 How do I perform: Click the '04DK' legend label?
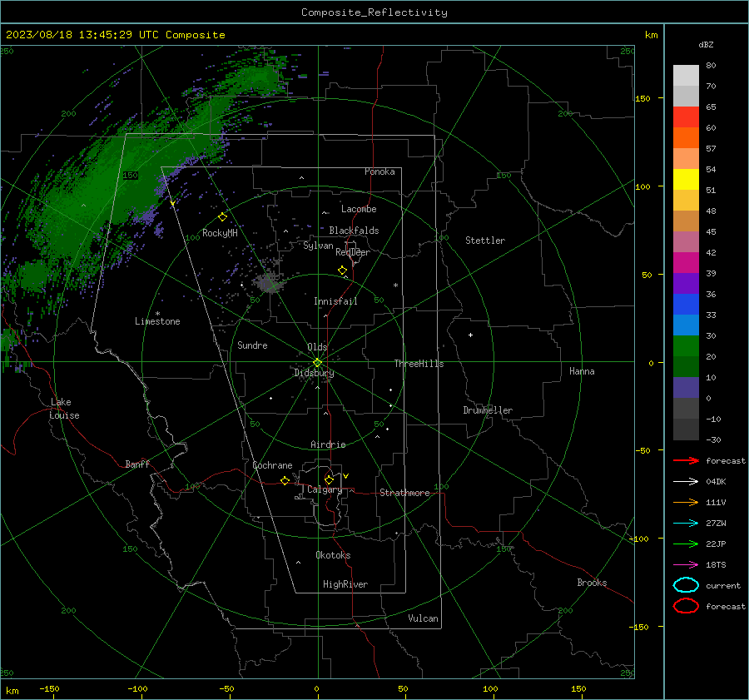(716, 481)
